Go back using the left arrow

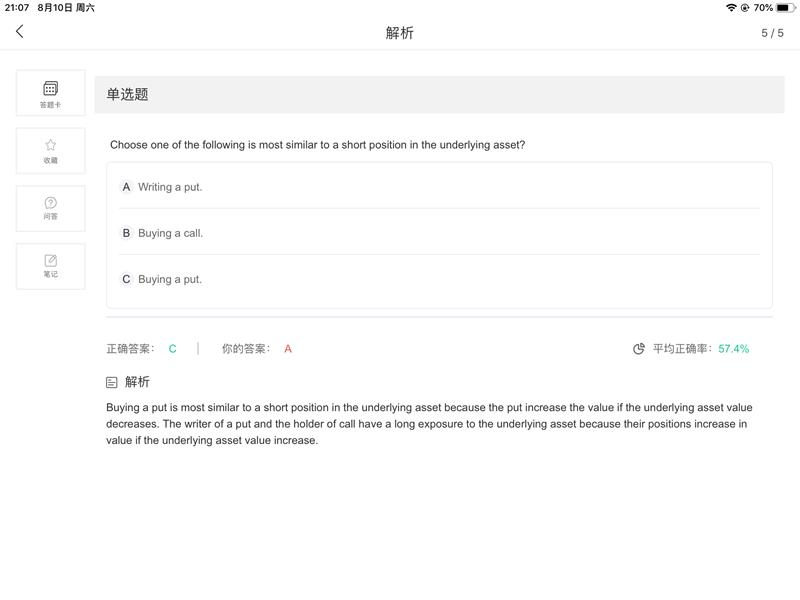click(x=19, y=32)
